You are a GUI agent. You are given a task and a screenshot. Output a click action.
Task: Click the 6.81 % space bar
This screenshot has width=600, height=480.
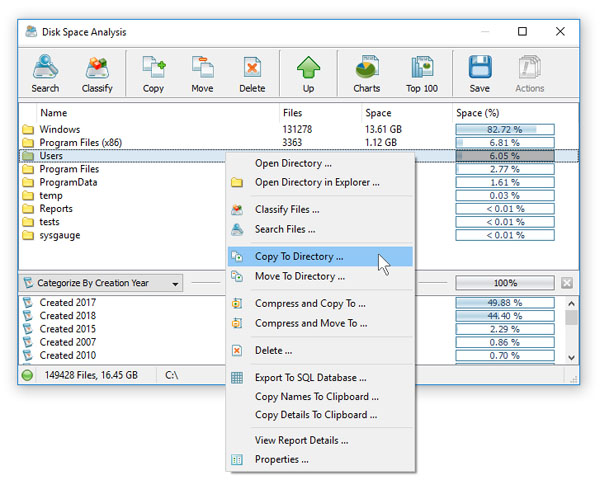505,143
